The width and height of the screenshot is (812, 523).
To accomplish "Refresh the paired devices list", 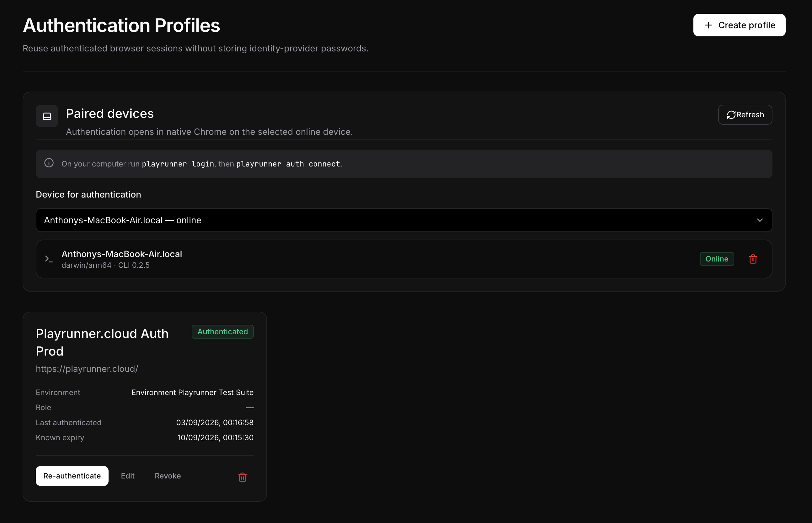I will click(x=745, y=115).
